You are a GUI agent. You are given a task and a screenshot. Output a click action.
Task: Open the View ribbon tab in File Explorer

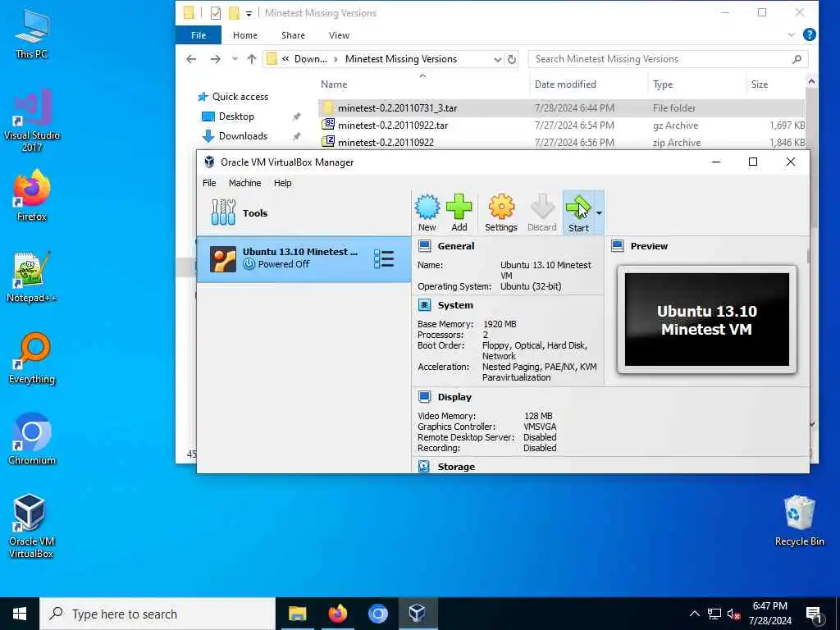click(x=339, y=35)
